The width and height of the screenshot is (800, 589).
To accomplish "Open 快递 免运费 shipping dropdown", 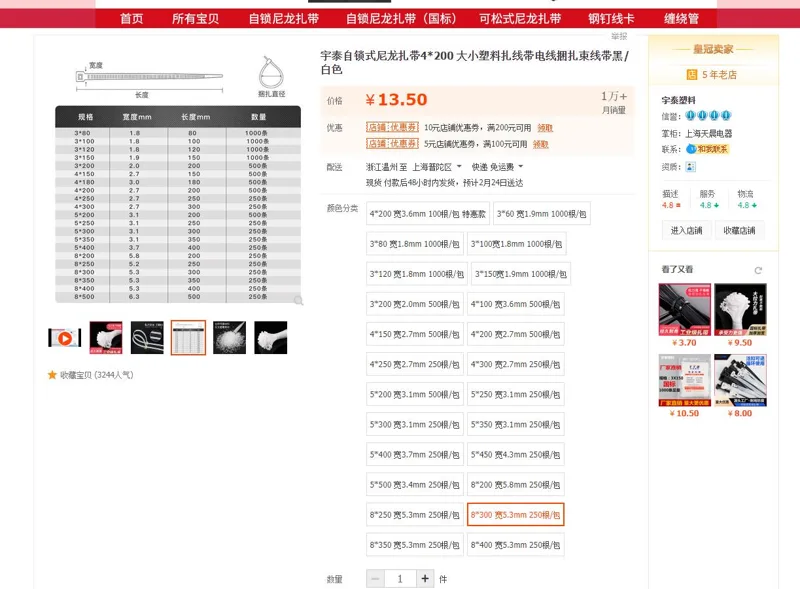I will [x=497, y=167].
